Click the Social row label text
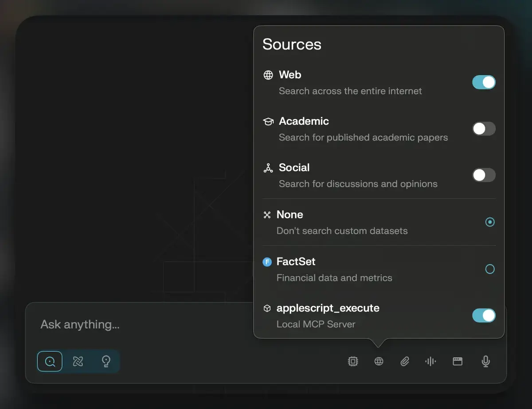532x409 pixels. tap(294, 167)
